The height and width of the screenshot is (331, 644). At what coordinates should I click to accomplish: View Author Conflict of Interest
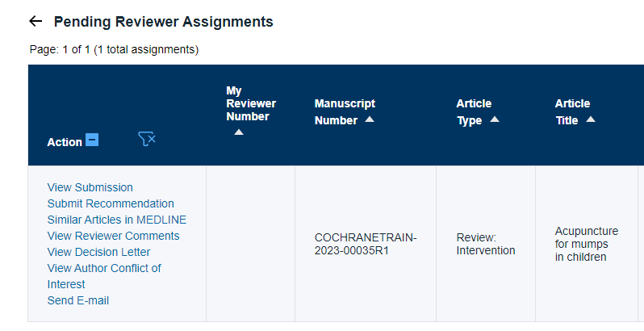[x=104, y=268]
